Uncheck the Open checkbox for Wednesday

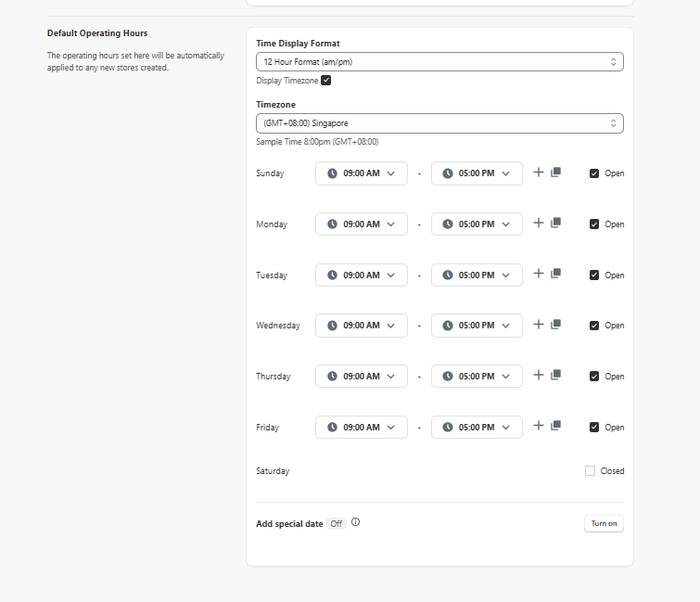pos(594,326)
